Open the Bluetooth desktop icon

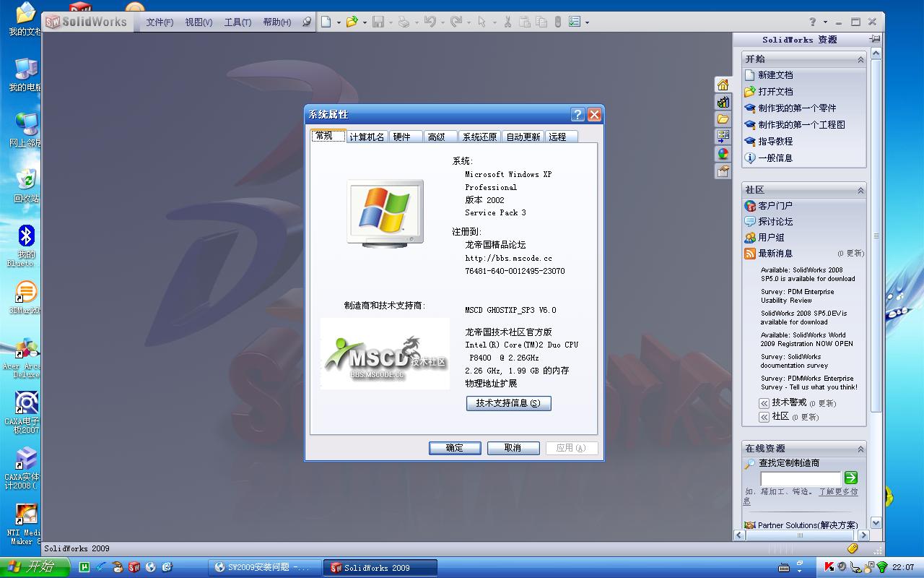coord(26,246)
